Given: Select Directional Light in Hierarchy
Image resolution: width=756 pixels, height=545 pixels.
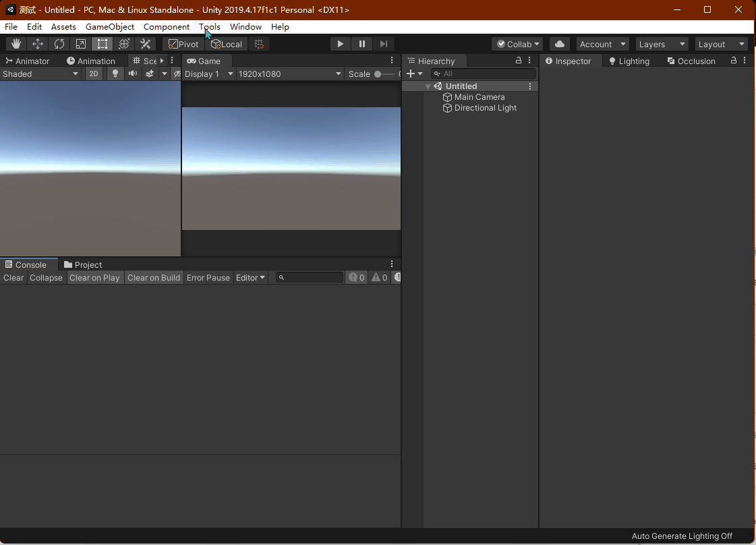Looking at the screenshot, I should (479, 108).
